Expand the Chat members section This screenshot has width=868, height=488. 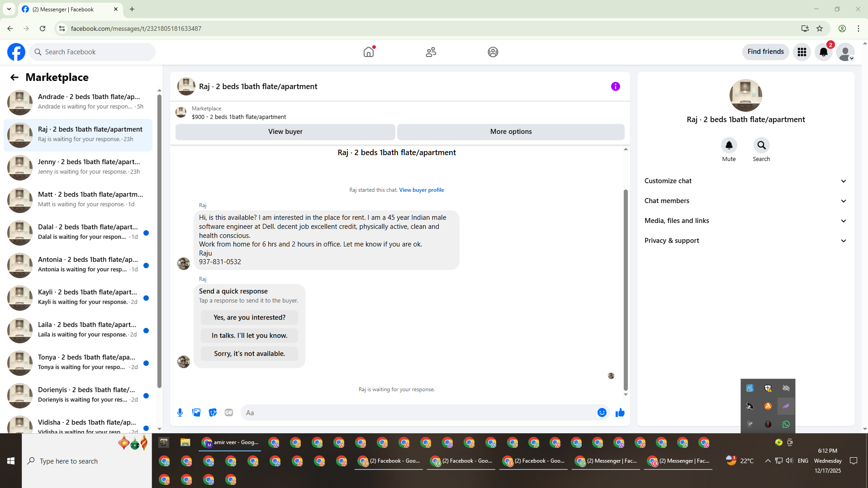point(745,201)
